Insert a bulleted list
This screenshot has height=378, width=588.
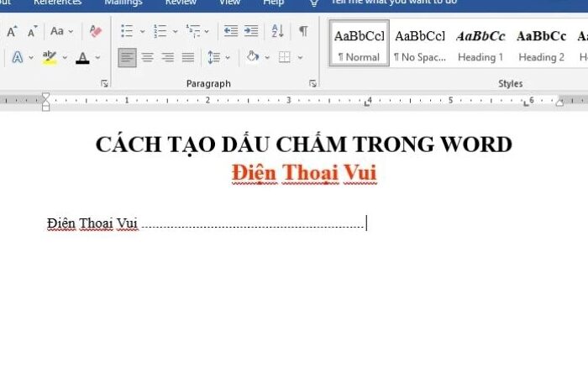pos(127,31)
